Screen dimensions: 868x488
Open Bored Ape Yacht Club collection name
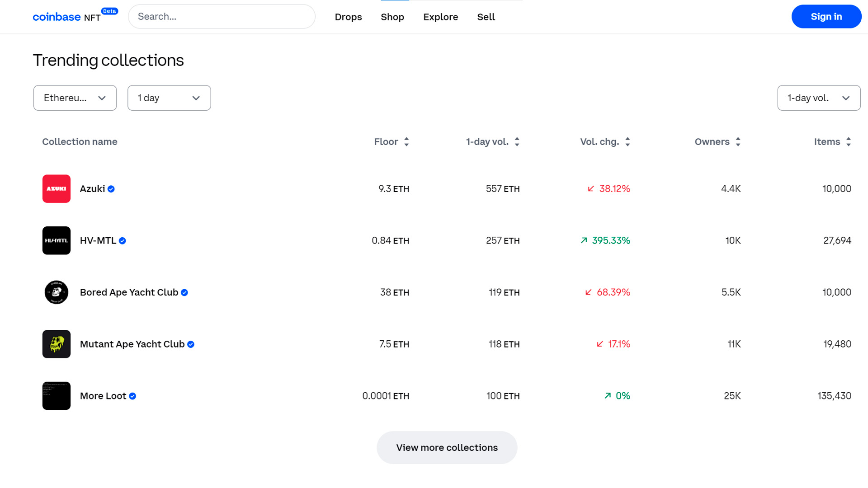coord(129,292)
